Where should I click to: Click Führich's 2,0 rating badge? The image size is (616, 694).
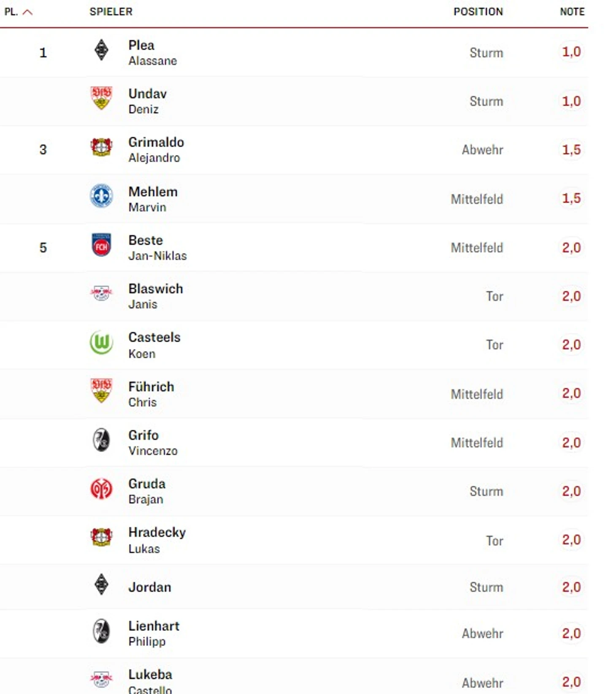[571, 393]
